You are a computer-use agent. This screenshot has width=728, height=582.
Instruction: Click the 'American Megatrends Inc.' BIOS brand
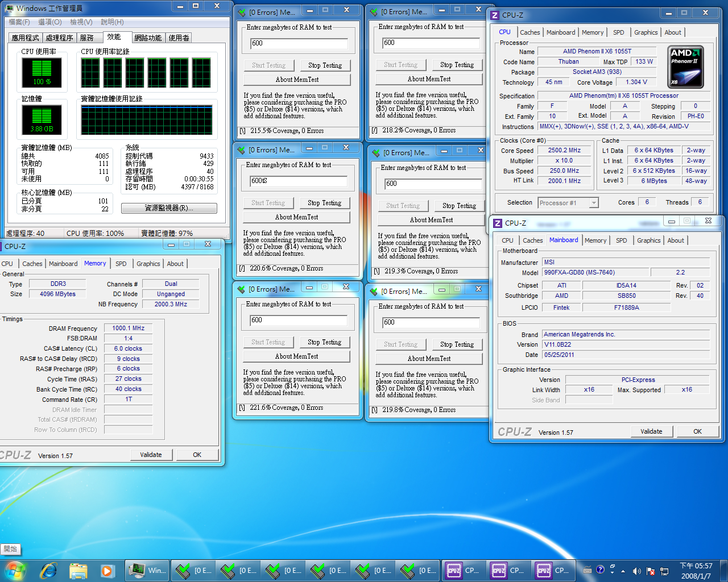coord(626,334)
